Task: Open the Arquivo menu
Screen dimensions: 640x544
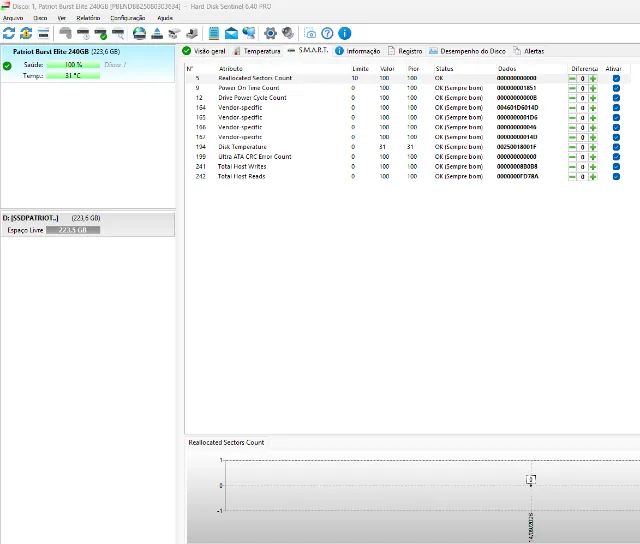Action: tap(13, 18)
